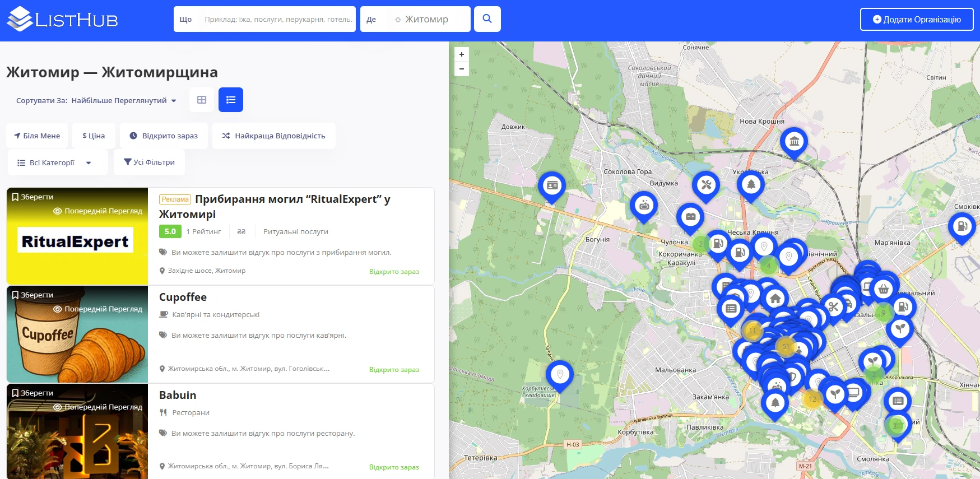
Task: Open ID card marker near Довжик
Action: tap(552, 185)
